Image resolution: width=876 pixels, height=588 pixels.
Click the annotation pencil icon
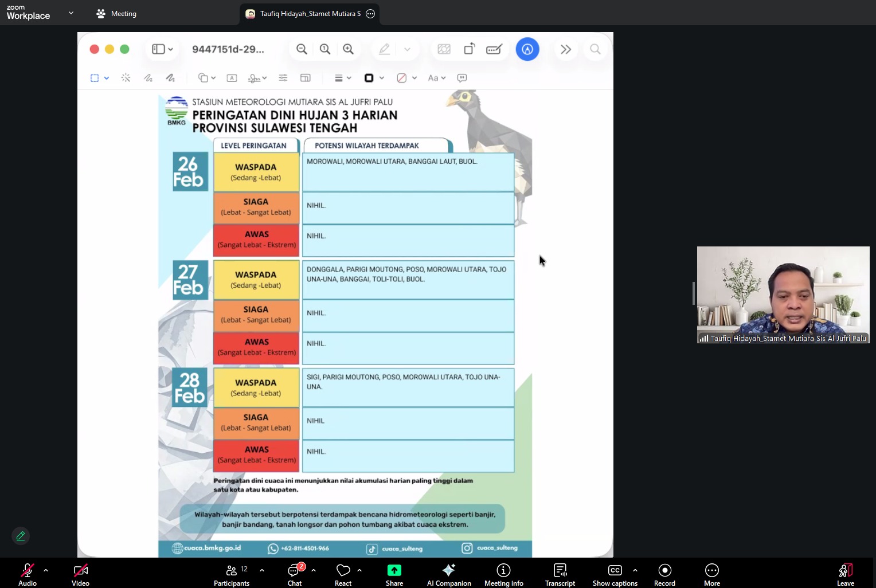[x=21, y=536]
